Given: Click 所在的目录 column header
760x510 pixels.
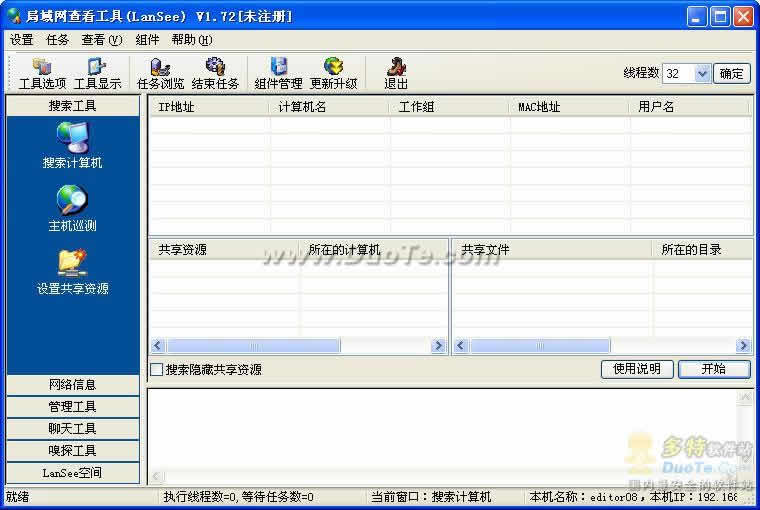Looking at the screenshot, I should [x=702, y=250].
